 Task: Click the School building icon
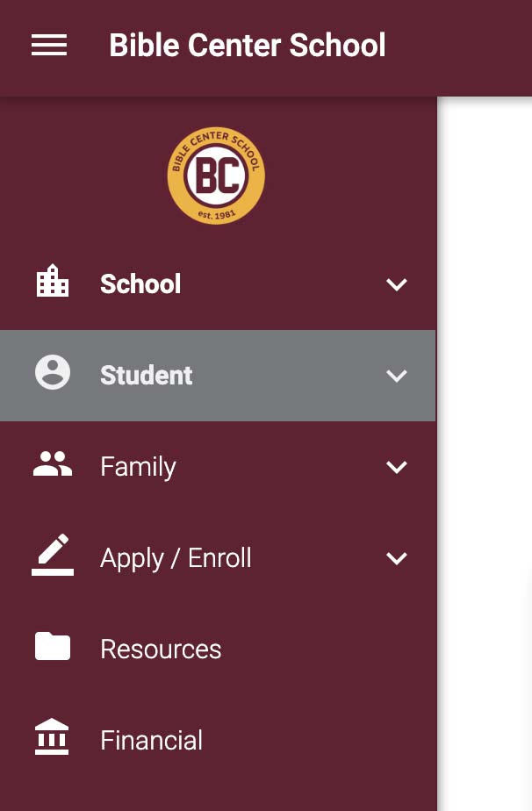53,281
